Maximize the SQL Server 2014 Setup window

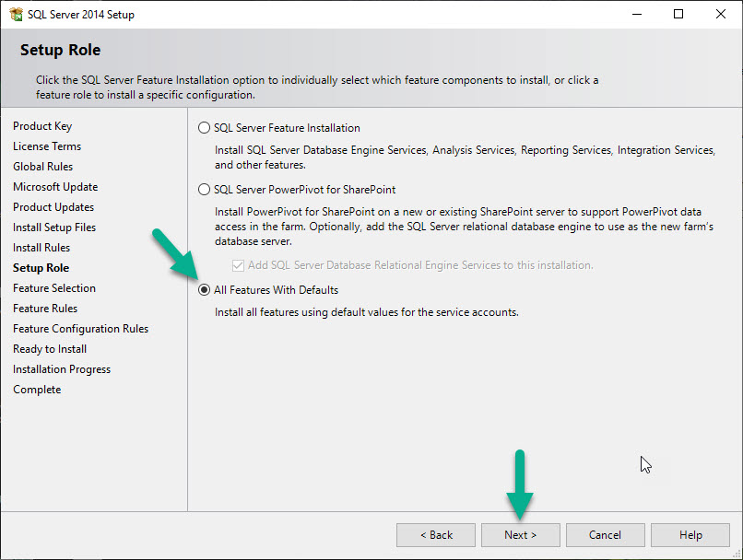click(678, 14)
